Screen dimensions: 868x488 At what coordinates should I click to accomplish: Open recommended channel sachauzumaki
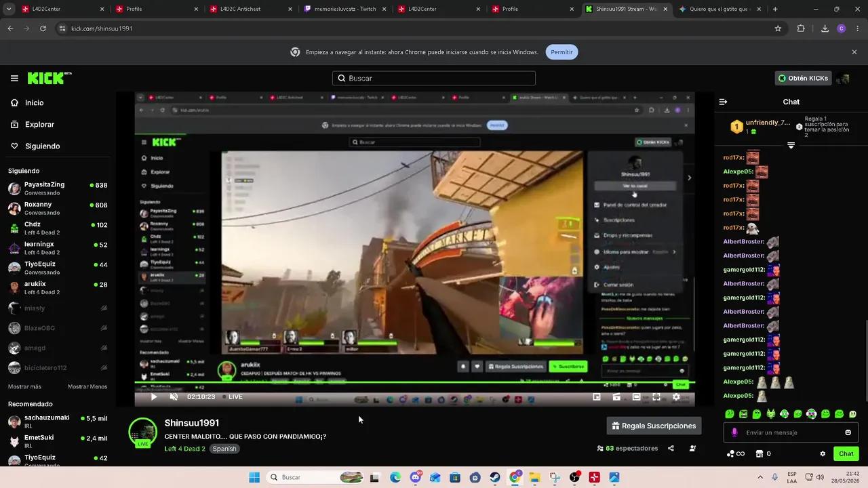[58, 421]
